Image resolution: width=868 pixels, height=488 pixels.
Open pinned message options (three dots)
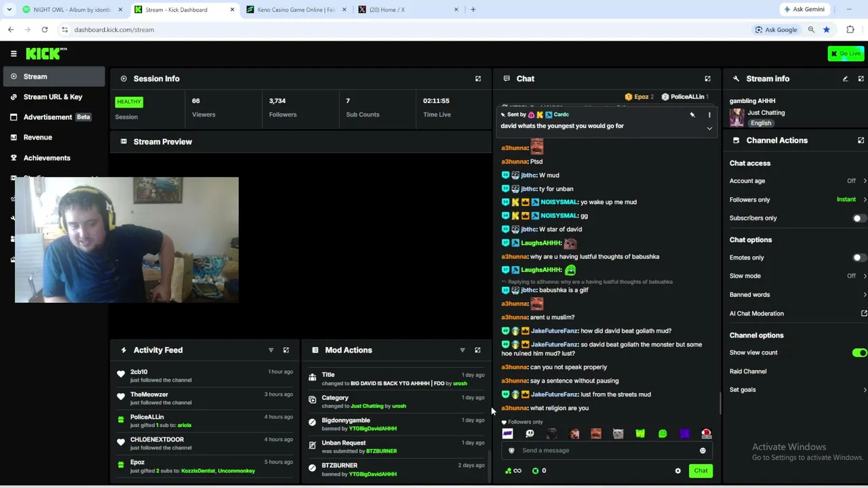(709, 115)
